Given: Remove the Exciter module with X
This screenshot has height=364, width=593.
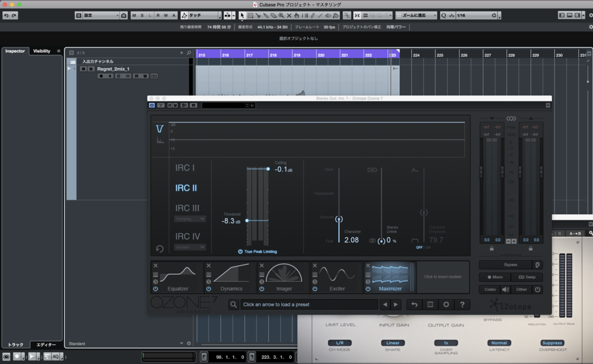Looking at the screenshot, I should tap(314, 266).
